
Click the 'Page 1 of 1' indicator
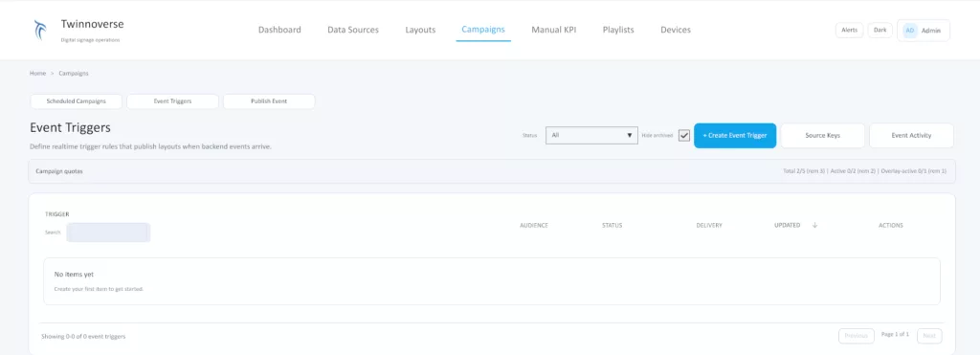[895, 334]
